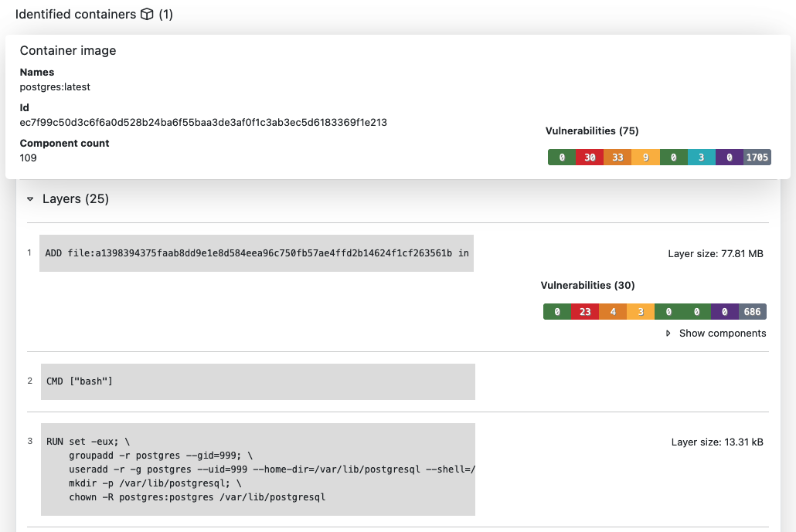Viewport: 796px width, 532px height.
Task: Click the Vulnerabilities (75) heading
Action: click(592, 130)
